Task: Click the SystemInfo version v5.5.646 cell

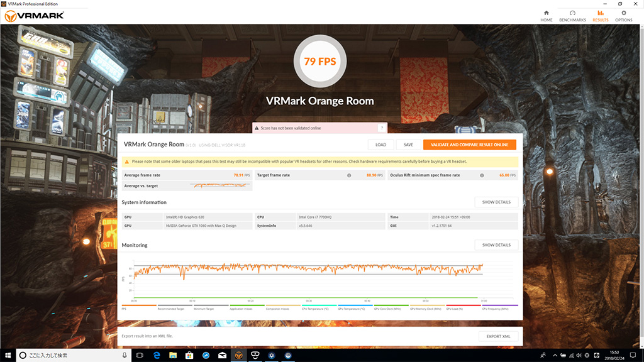Action: point(341,226)
